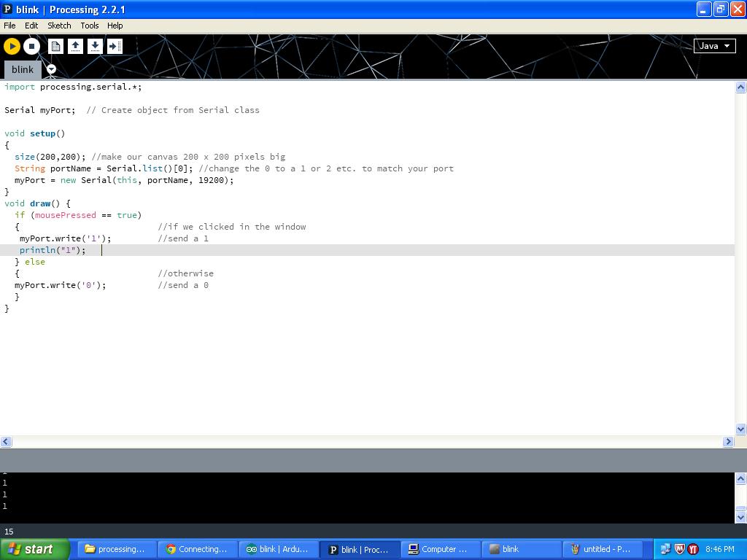Click the console scrollbar up arrow

(740, 478)
